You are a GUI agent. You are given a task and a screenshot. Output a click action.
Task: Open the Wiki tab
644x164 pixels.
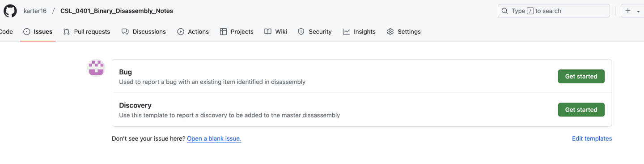pos(275,31)
